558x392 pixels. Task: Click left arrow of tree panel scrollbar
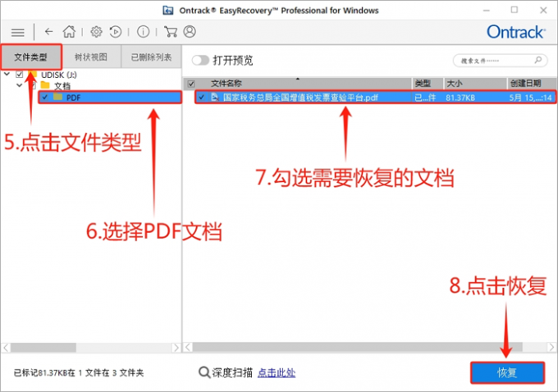pos(6,348)
